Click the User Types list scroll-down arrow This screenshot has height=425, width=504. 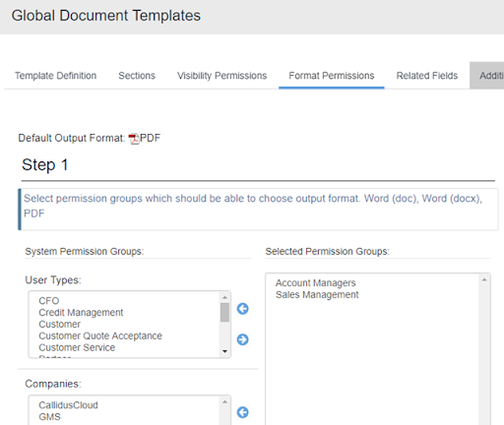pos(224,351)
